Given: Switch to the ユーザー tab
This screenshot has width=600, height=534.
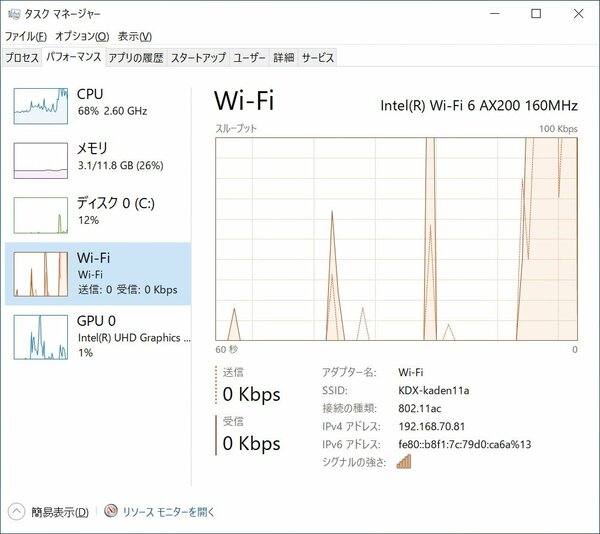Looking at the screenshot, I should coord(249,58).
